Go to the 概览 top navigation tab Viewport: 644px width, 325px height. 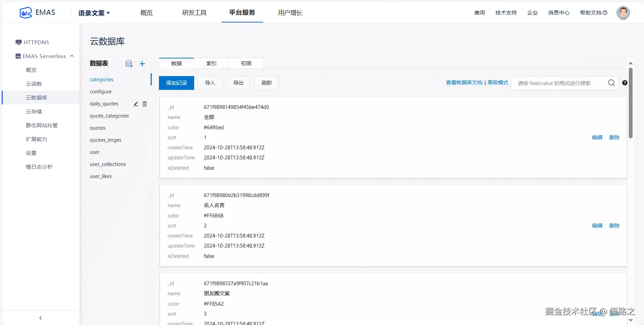point(146,13)
